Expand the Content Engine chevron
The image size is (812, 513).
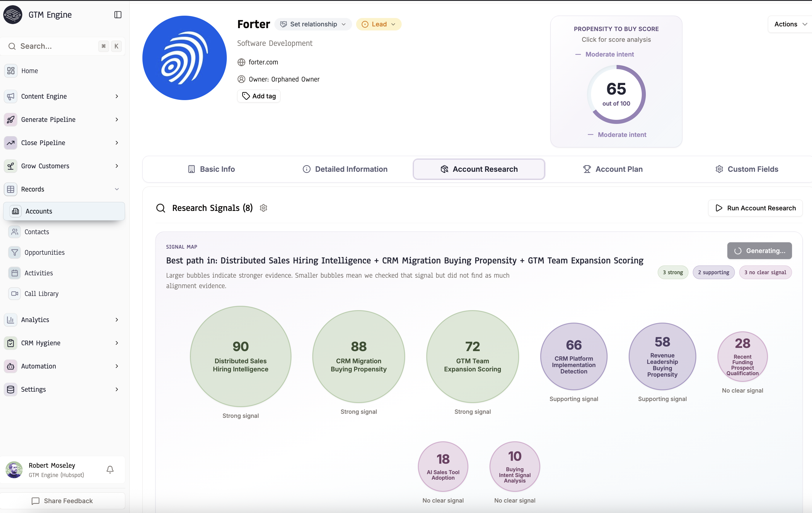pos(117,96)
